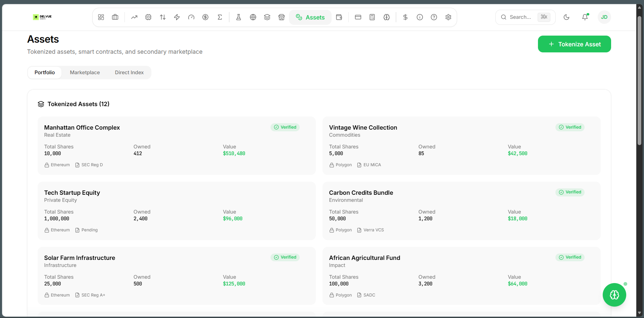Click the Delvue logo
This screenshot has height=318, width=644.
click(x=42, y=17)
